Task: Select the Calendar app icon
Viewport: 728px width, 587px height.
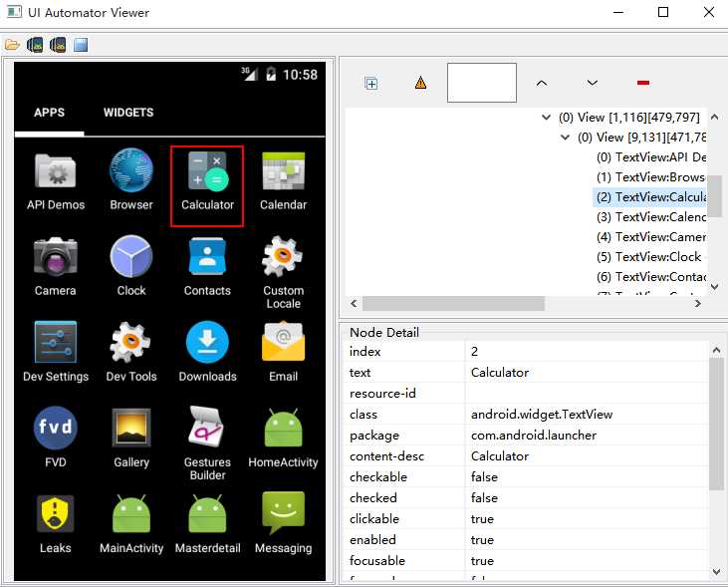Action: click(283, 171)
